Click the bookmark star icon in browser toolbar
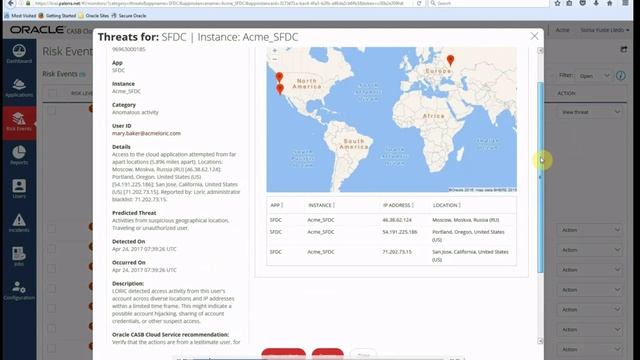The image size is (640, 360). pyautogui.click(x=557, y=3)
